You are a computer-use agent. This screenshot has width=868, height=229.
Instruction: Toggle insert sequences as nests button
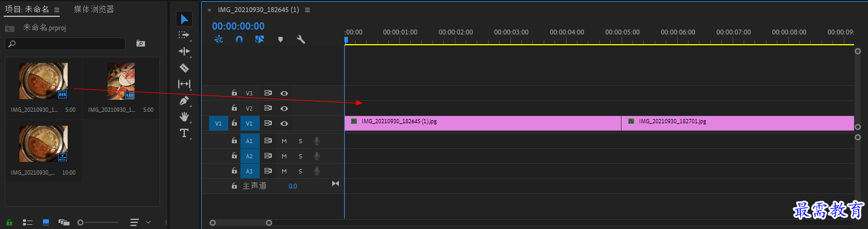click(x=219, y=39)
